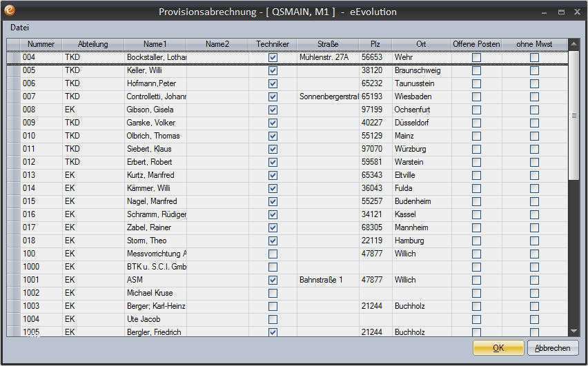588x366 pixels.
Task: Click the scrollbar up arrow
Action: 574,44
